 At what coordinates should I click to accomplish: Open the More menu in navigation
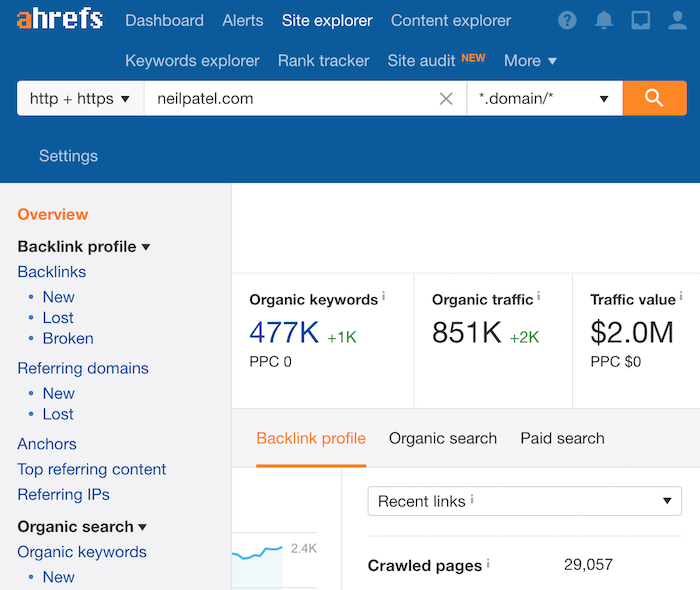(530, 61)
